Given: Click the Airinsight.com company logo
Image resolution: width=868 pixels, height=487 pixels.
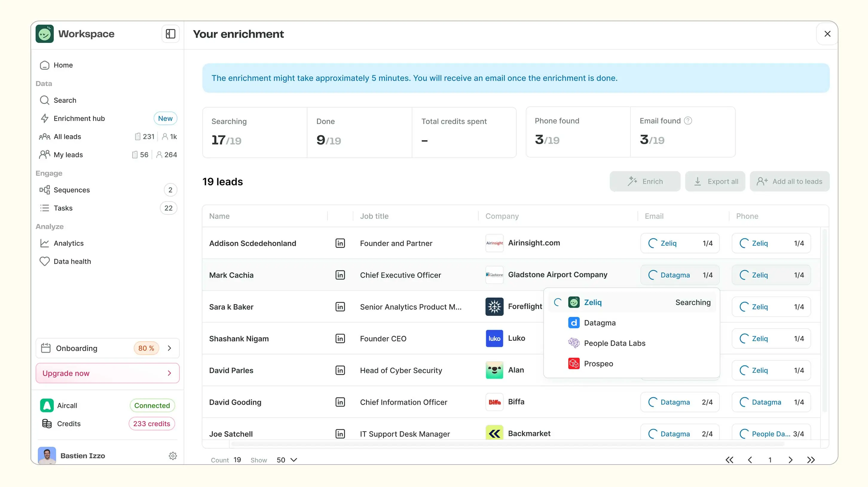Looking at the screenshot, I should [x=494, y=243].
